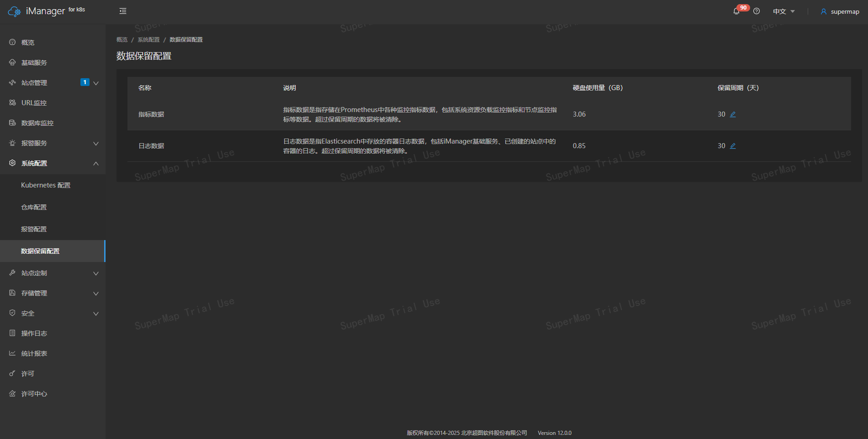This screenshot has width=868, height=439.
Task: Click the 系统配置 breadcrumb link
Action: tap(149, 40)
